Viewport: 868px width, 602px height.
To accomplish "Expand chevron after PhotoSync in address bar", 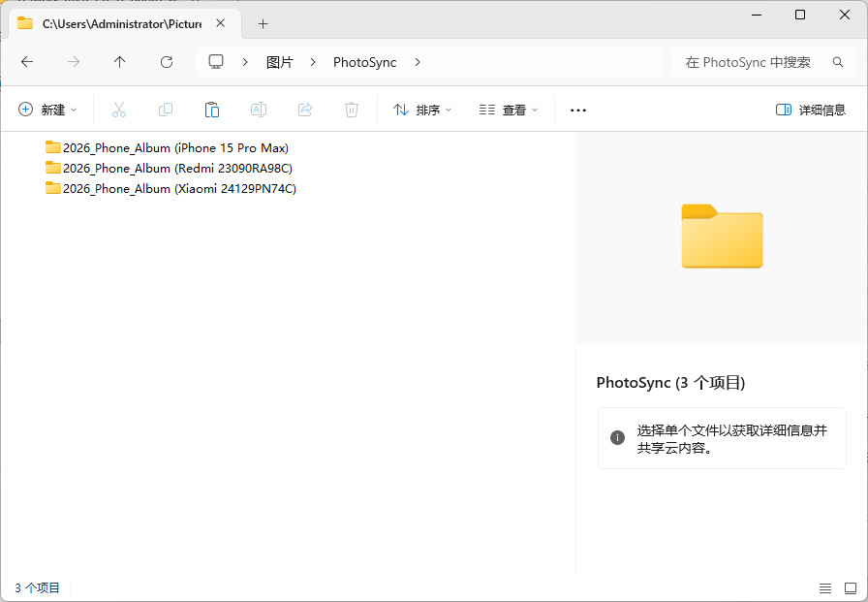I will tap(418, 62).
